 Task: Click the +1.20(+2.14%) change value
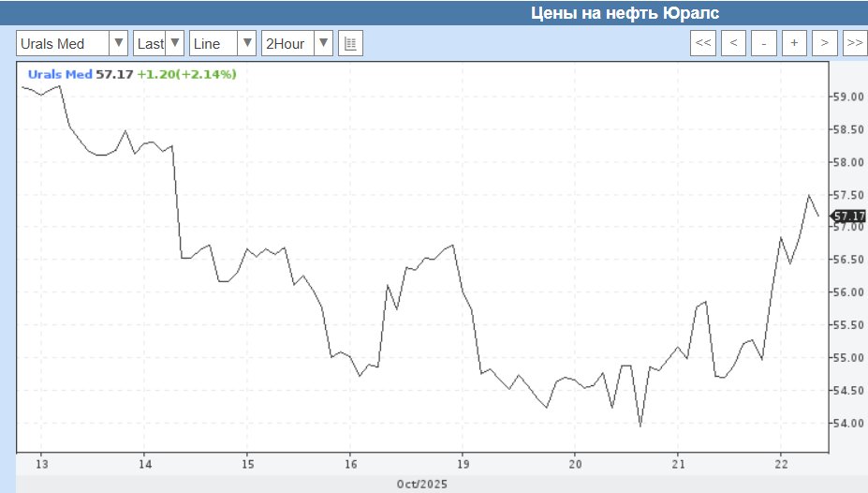point(186,73)
